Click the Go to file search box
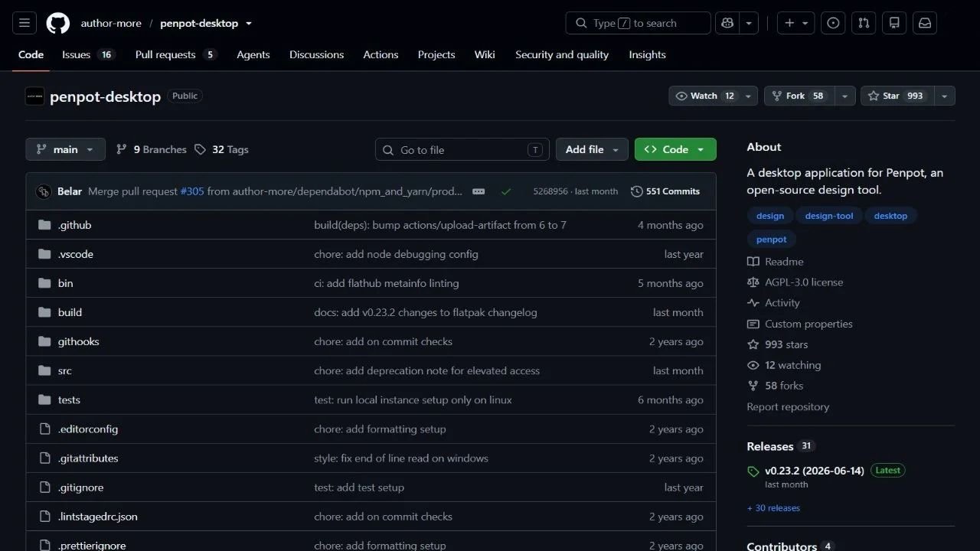The width and height of the screenshot is (980, 551). (x=462, y=149)
